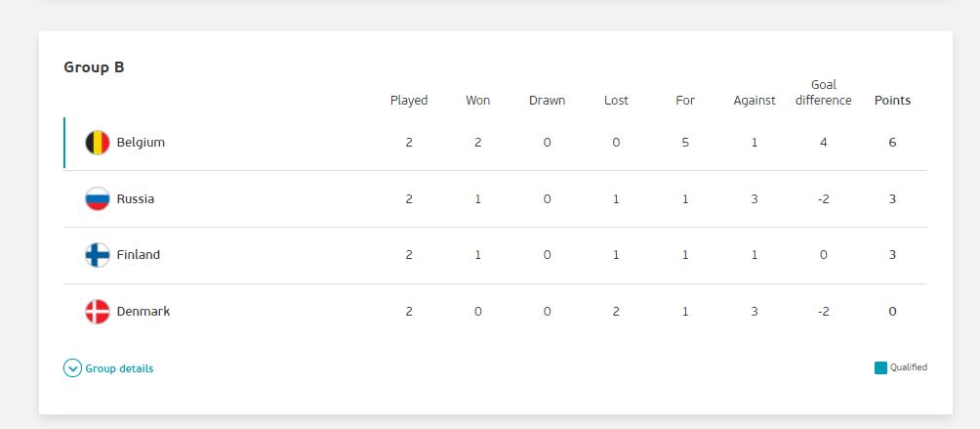
Task: Click the Belgium flag icon
Action: click(98, 143)
